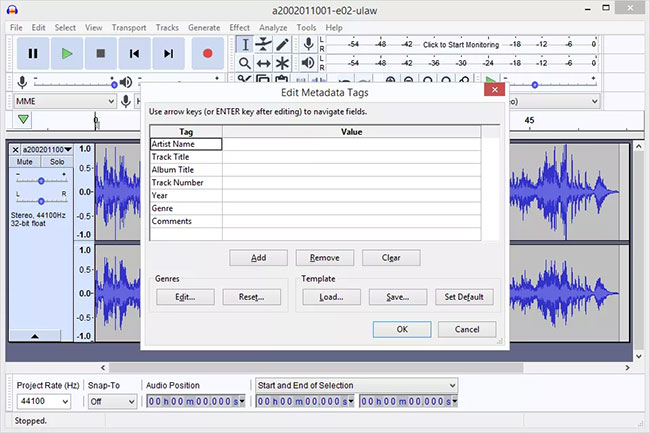650x433 pixels.
Task: Close the Edit Metadata Tags dialog
Action: click(495, 89)
